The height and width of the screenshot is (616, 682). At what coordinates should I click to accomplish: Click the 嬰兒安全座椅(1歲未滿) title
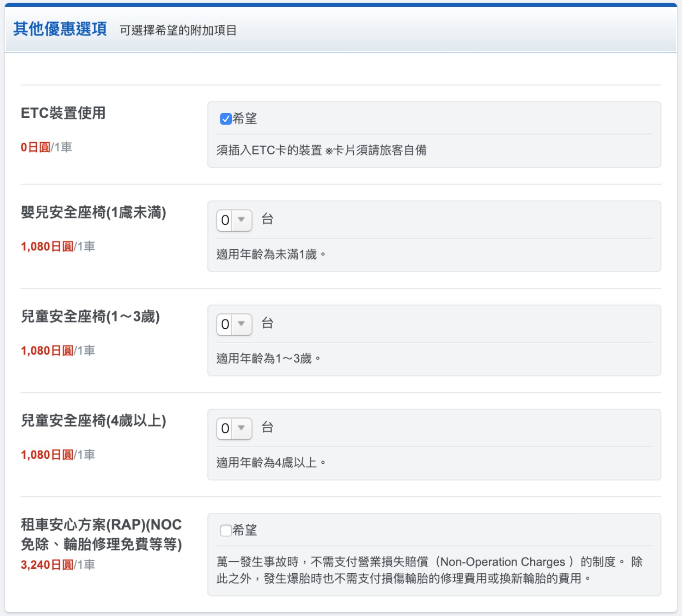(93, 212)
